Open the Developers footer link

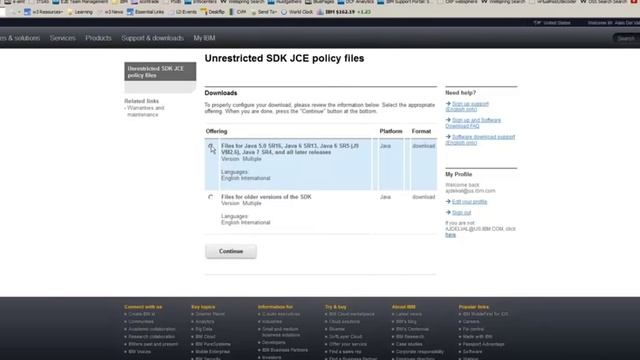273,342
